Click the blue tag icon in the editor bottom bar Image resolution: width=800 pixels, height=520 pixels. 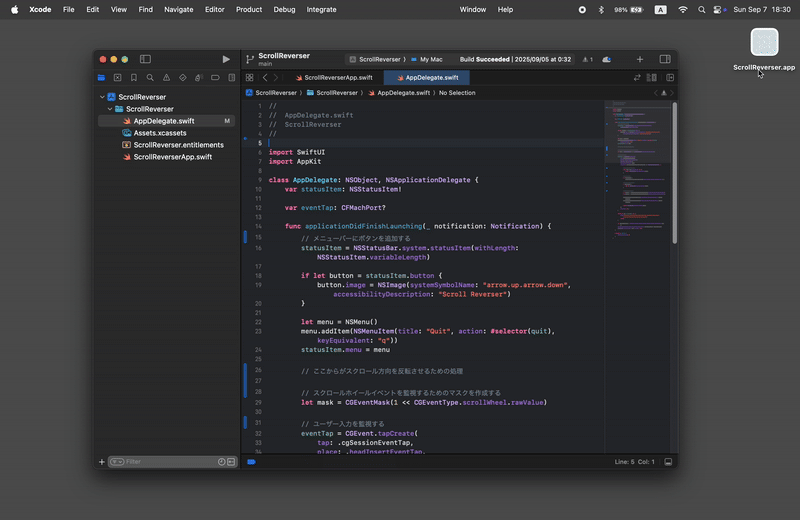[x=252, y=462]
